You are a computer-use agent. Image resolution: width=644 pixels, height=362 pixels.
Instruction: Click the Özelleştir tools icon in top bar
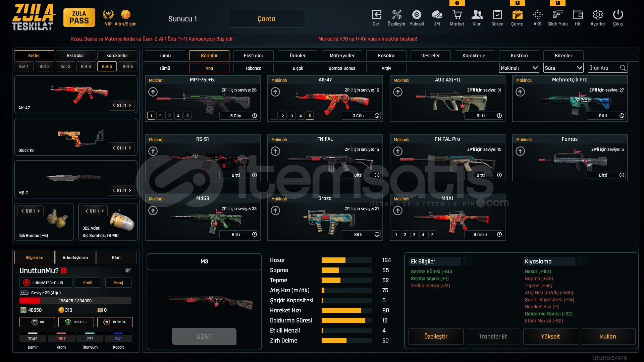[396, 15]
